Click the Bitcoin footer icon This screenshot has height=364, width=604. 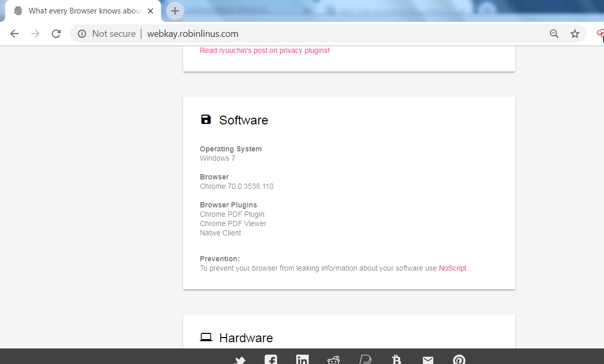coord(396,360)
